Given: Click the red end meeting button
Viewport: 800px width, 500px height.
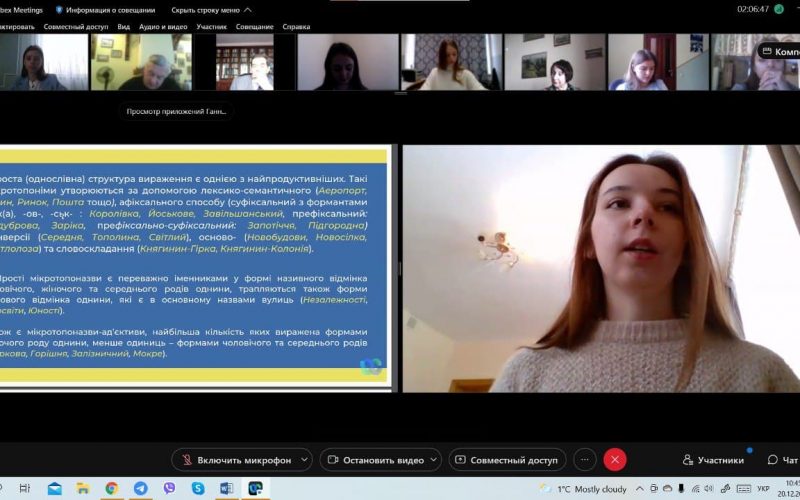Looking at the screenshot, I should tap(615, 460).
